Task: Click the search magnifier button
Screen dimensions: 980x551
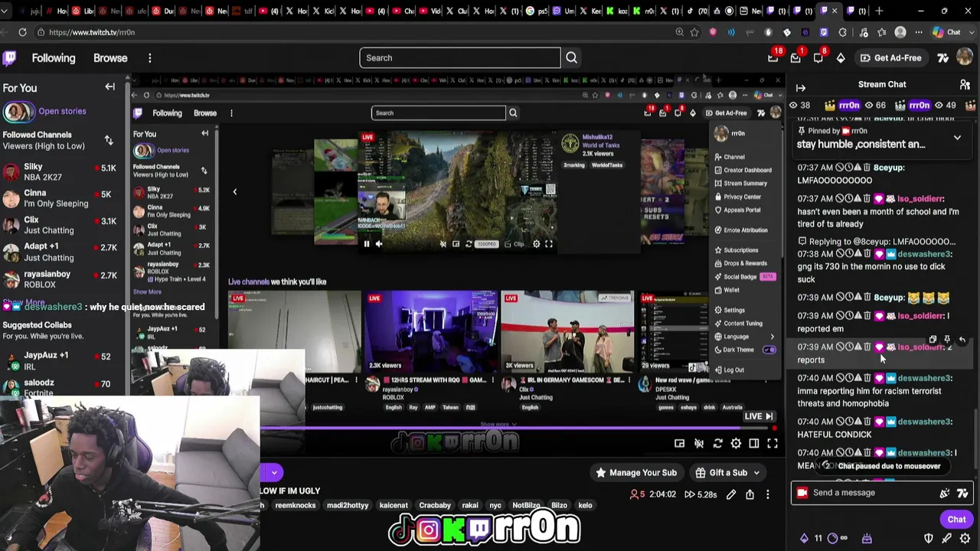Action: pyautogui.click(x=571, y=58)
